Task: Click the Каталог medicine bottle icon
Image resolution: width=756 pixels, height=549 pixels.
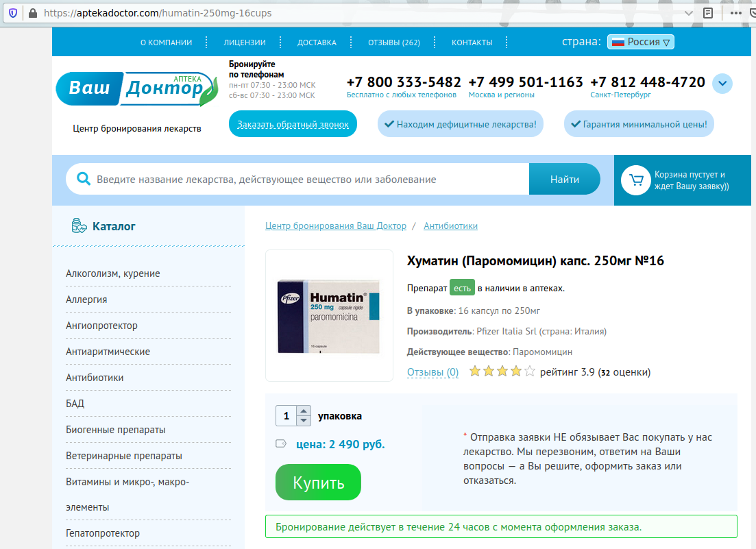Action: tap(79, 225)
